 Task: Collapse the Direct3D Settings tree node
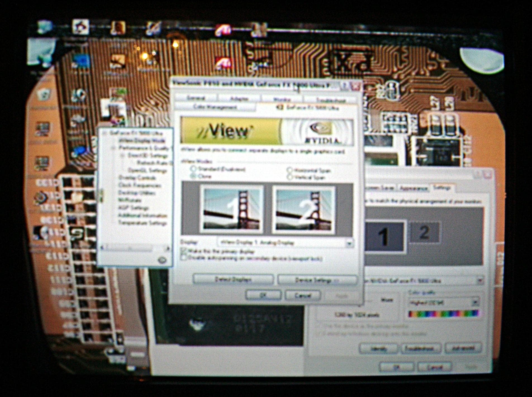click(x=123, y=156)
